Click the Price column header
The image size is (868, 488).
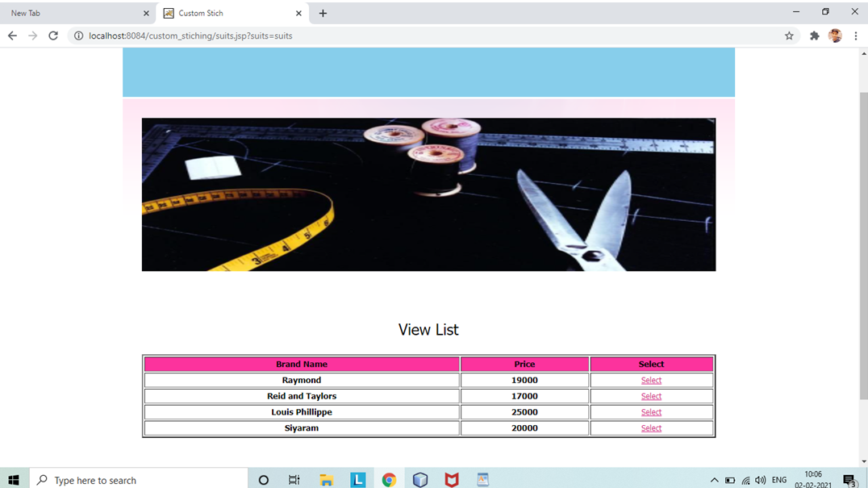[524, 364]
